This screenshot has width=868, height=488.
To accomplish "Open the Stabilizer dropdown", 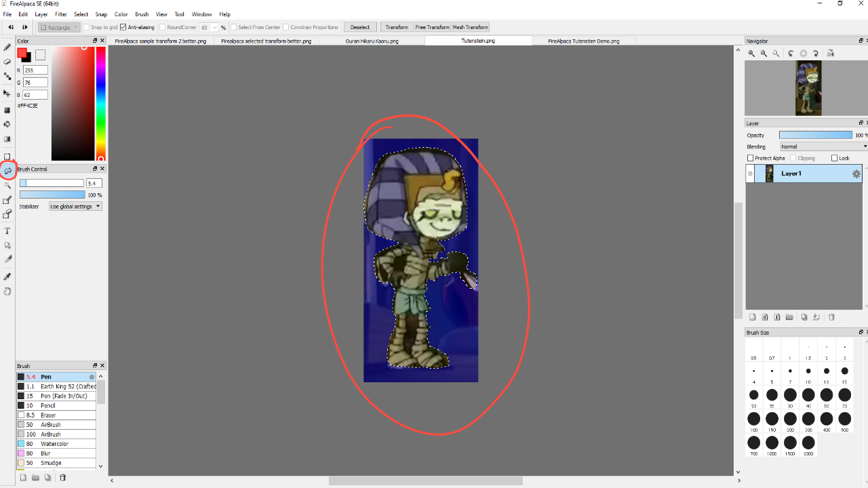I will point(75,207).
